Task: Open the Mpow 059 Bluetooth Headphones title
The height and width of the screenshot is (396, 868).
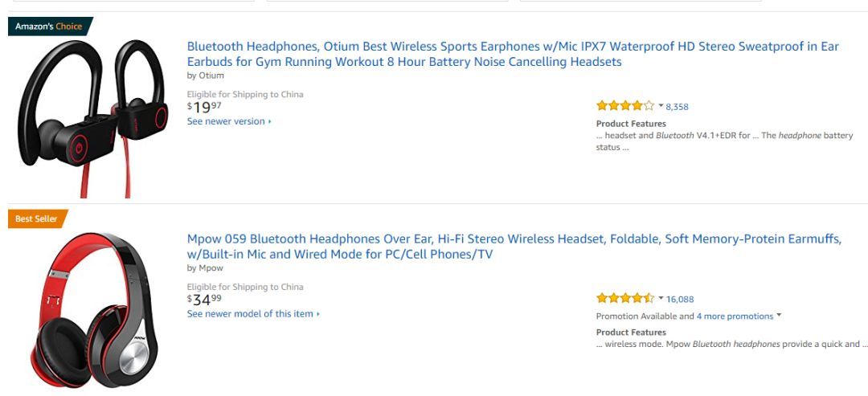Action: tap(514, 247)
